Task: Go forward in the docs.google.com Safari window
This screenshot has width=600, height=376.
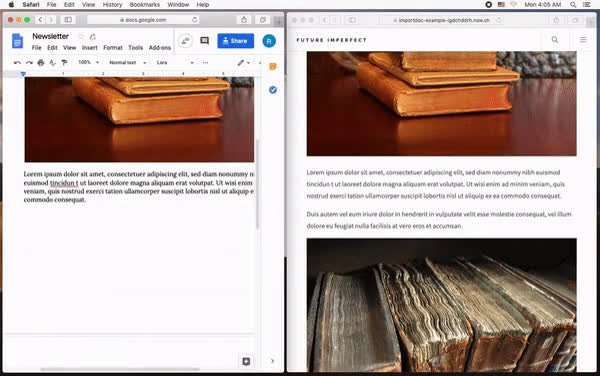Action: 51,20
